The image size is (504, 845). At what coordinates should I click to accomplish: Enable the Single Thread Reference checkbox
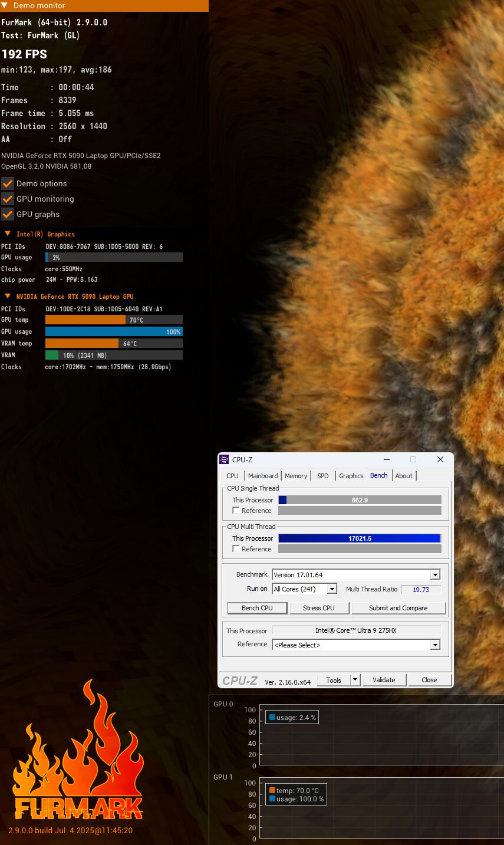236,511
